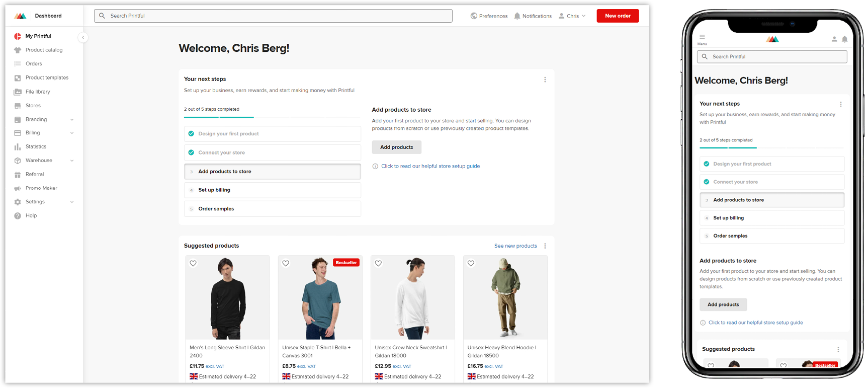The height and width of the screenshot is (388, 868).
Task: Click the Settings gear icon in sidebar
Action: tap(18, 202)
